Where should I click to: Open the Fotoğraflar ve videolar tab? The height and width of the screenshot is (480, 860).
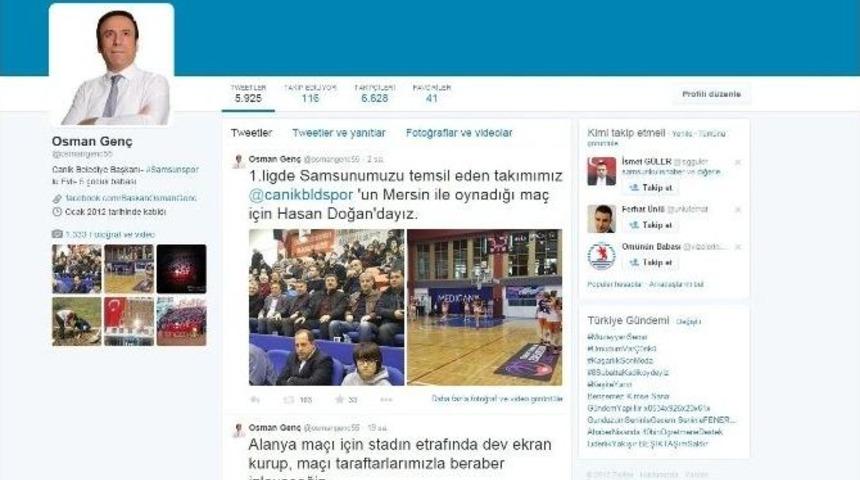pos(459,133)
